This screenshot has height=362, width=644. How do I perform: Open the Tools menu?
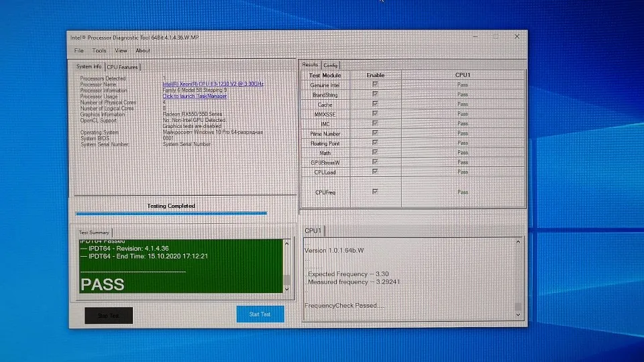tap(99, 50)
